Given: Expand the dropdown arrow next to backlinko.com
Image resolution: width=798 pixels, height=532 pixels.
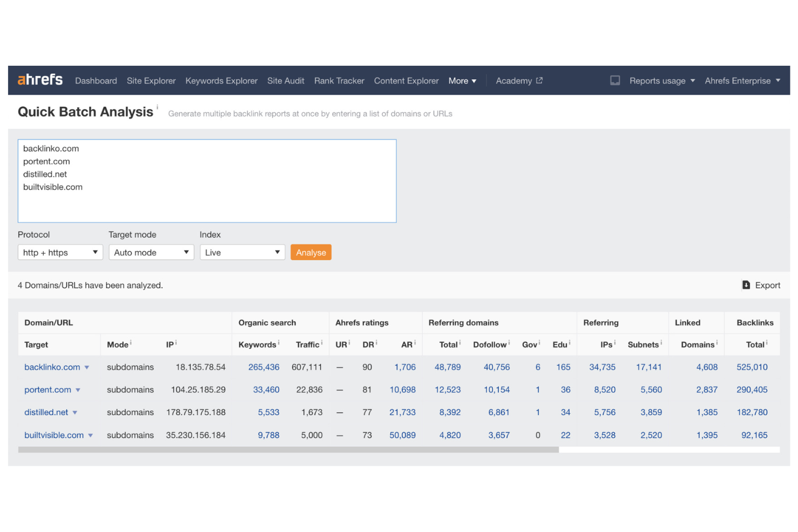Looking at the screenshot, I should [x=87, y=367].
